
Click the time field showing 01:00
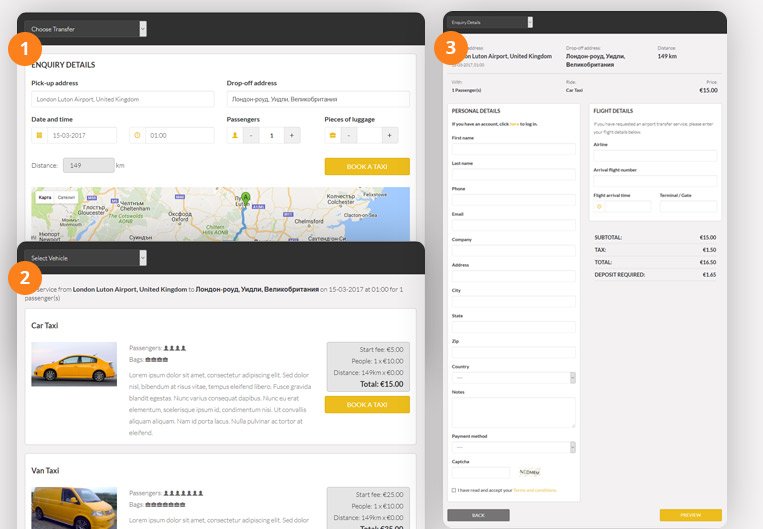point(180,135)
